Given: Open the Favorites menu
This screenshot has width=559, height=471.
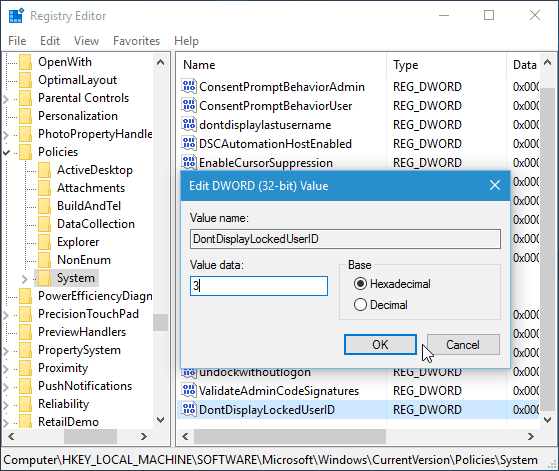Looking at the screenshot, I should (x=136, y=41).
